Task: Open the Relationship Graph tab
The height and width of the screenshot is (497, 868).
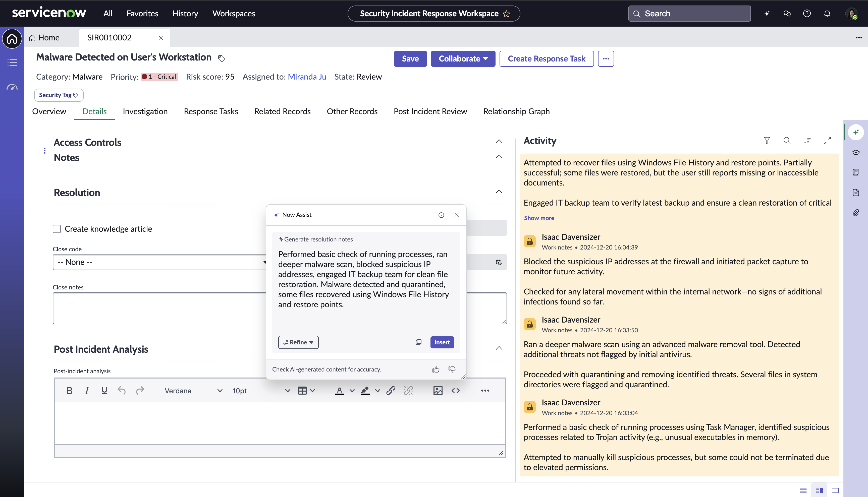Action: point(516,111)
